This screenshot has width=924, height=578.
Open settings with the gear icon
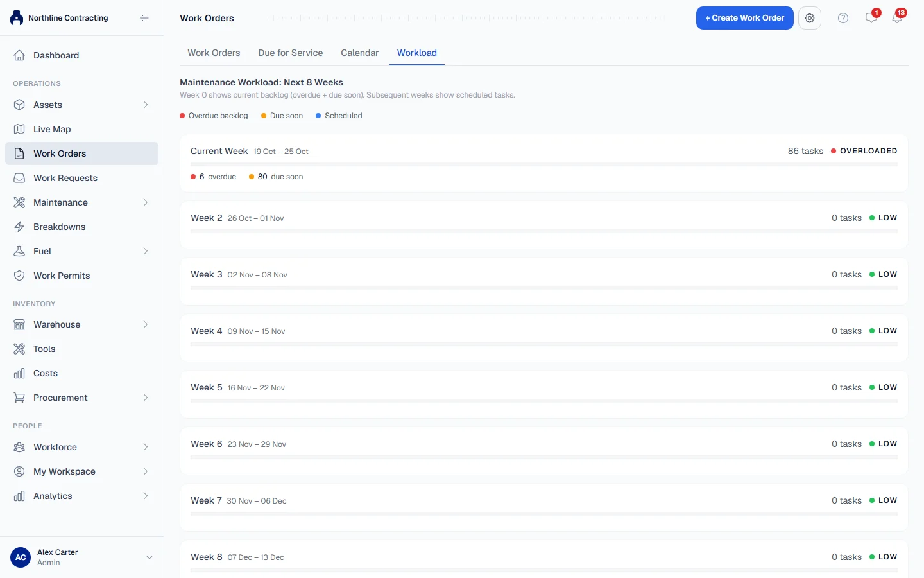click(810, 18)
